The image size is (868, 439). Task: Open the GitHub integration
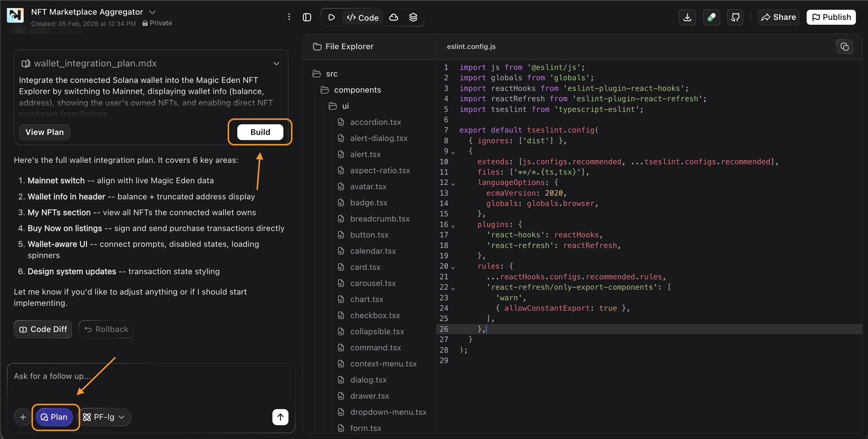click(736, 17)
